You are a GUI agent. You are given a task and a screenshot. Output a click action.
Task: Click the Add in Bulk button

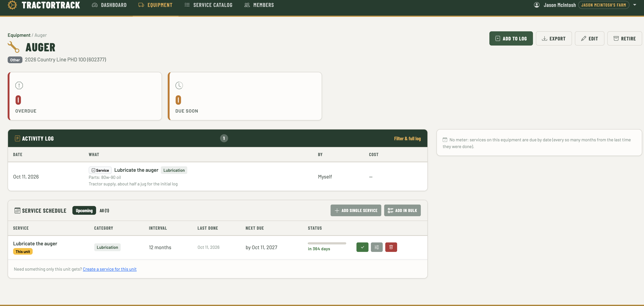[x=402, y=211]
